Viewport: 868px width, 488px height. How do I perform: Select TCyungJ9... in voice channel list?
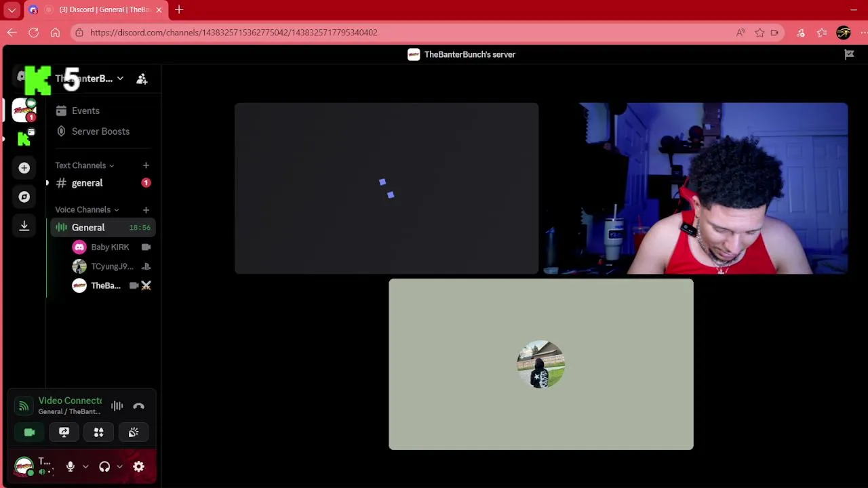click(x=112, y=266)
